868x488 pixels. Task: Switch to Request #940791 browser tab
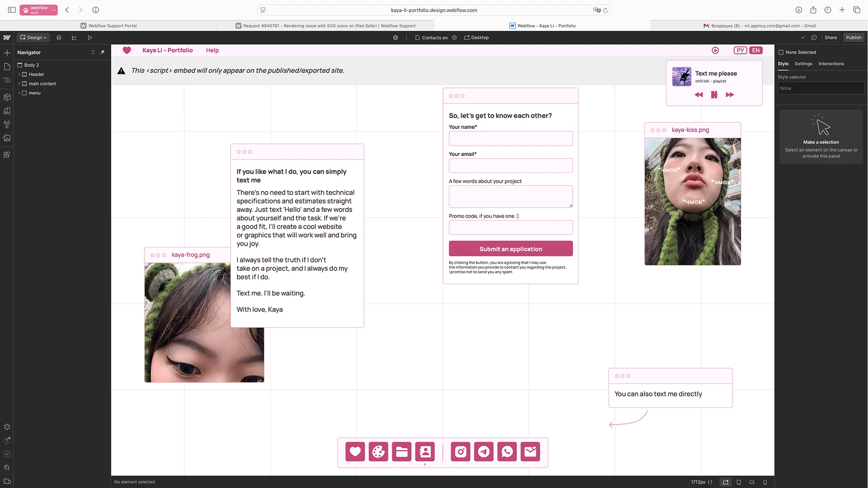(x=325, y=26)
